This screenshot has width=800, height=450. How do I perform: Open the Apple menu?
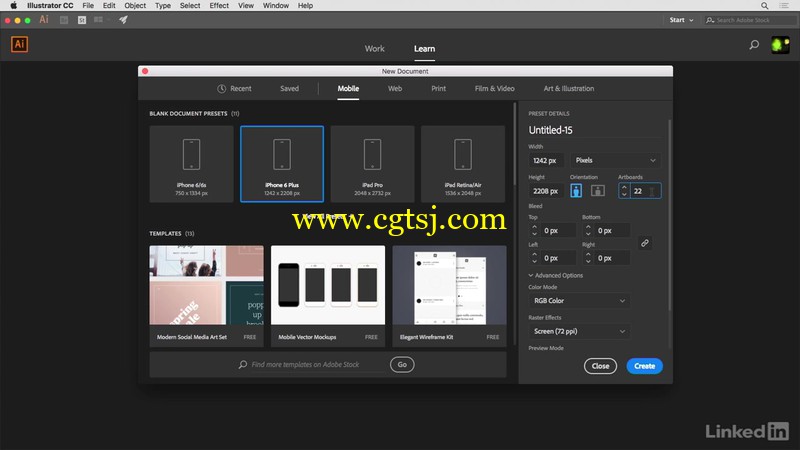[x=14, y=6]
